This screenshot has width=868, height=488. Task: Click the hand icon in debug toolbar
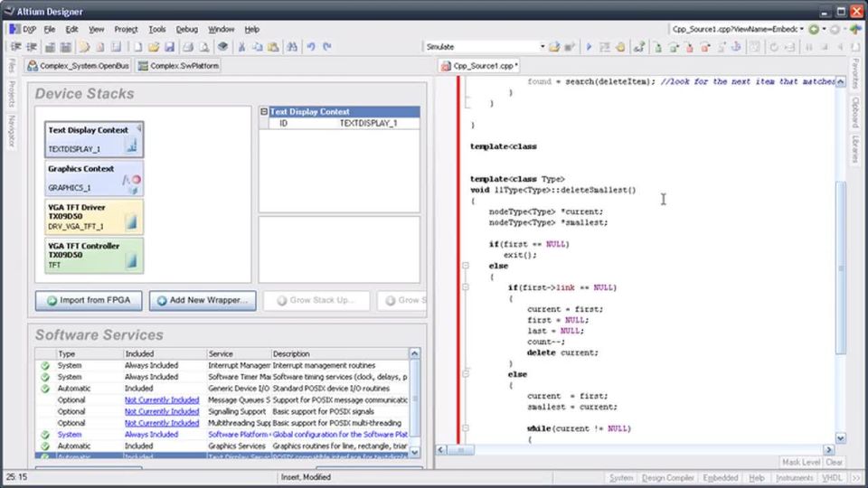pyautogui.click(x=620, y=47)
